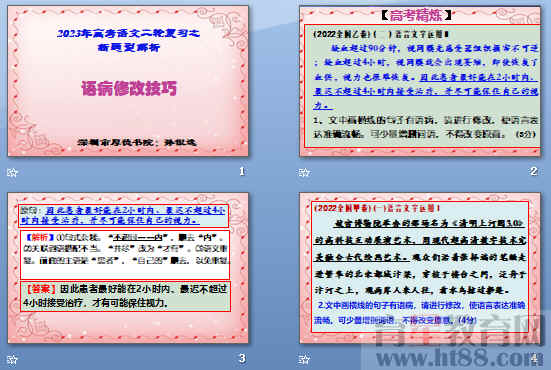This screenshot has width=551, height=370.
Task: Select slide 1 title thumbnail
Action: [x=128, y=80]
